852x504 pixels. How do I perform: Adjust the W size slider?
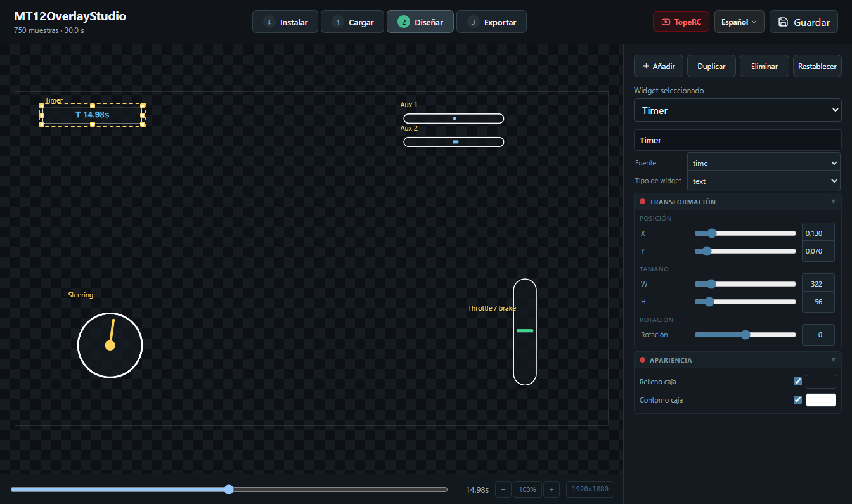pos(745,284)
